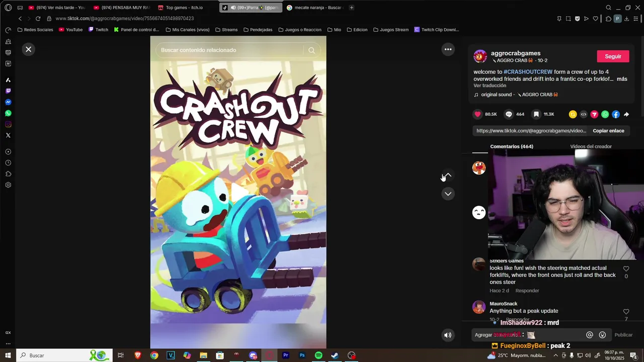644x362 pixels.
Task: Open the three-dot more options menu
Action: (448, 49)
